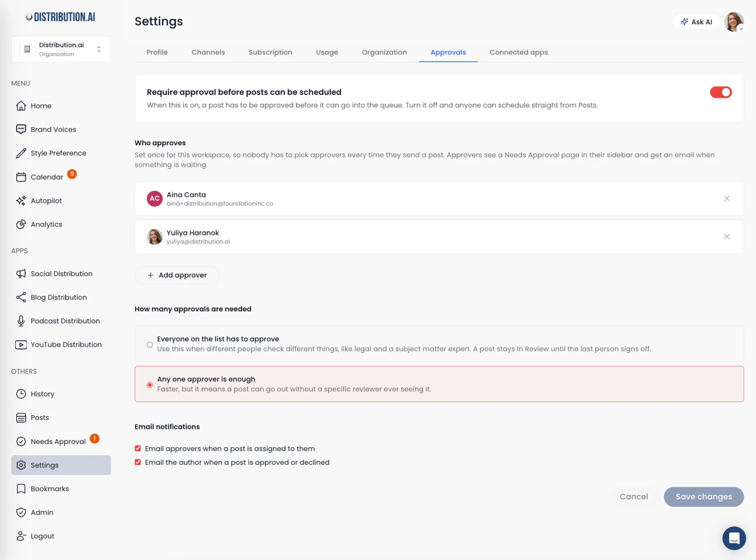Open Blog Distribution share icon
756x560 pixels.
(21, 297)
